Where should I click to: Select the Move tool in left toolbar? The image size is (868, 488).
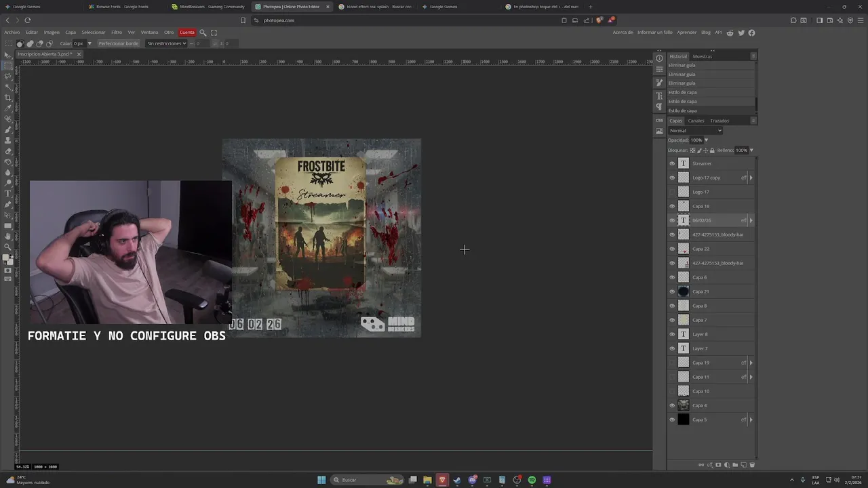tap(8, 55)
